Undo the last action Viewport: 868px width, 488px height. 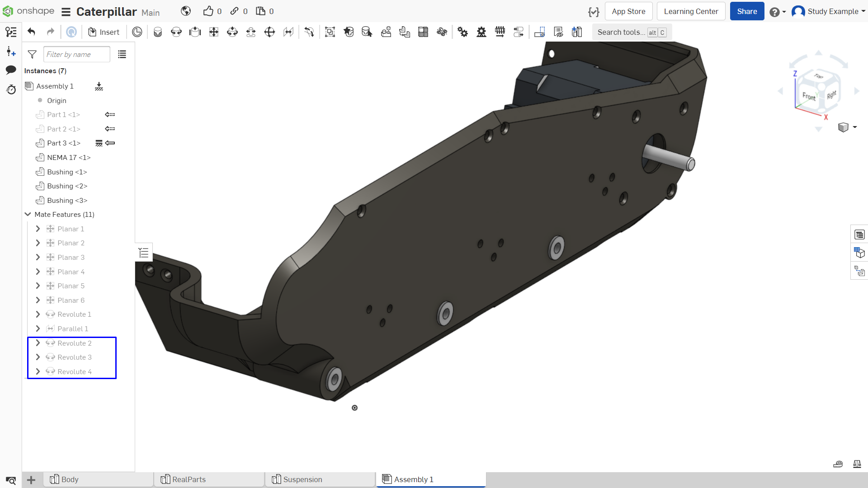click(x=31, y=32)
